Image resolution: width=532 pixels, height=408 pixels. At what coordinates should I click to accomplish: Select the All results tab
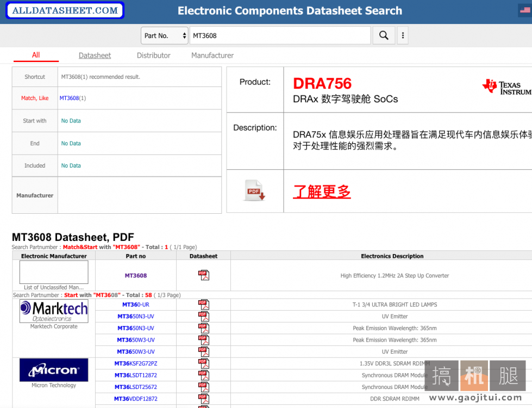tap(36, 55)
